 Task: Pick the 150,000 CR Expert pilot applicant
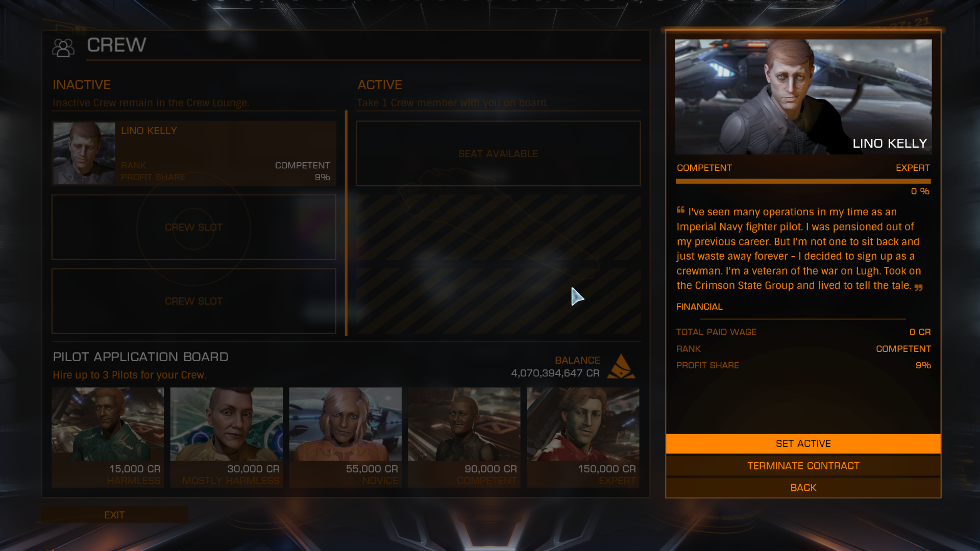coord(583,437)
